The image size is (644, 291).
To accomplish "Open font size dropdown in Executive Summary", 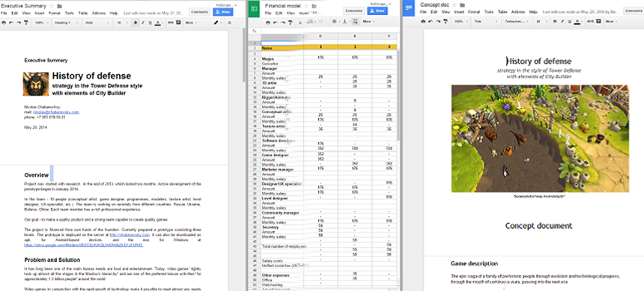I will pyautogui.click(x=122, y=22).
